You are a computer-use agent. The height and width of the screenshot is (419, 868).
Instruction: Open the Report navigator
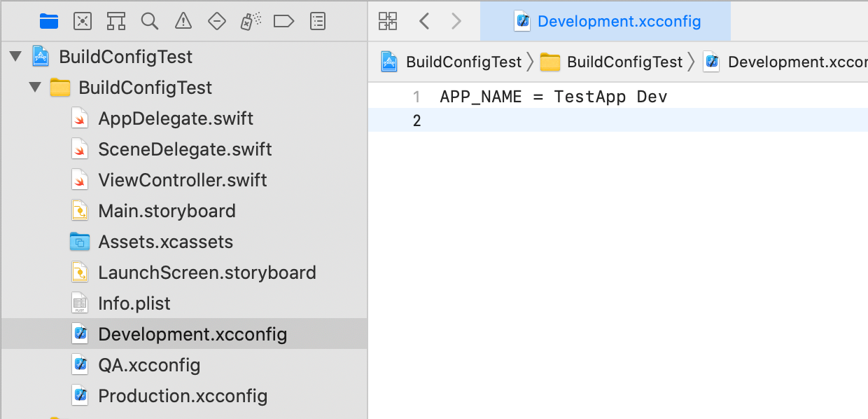tap(318, 21)
